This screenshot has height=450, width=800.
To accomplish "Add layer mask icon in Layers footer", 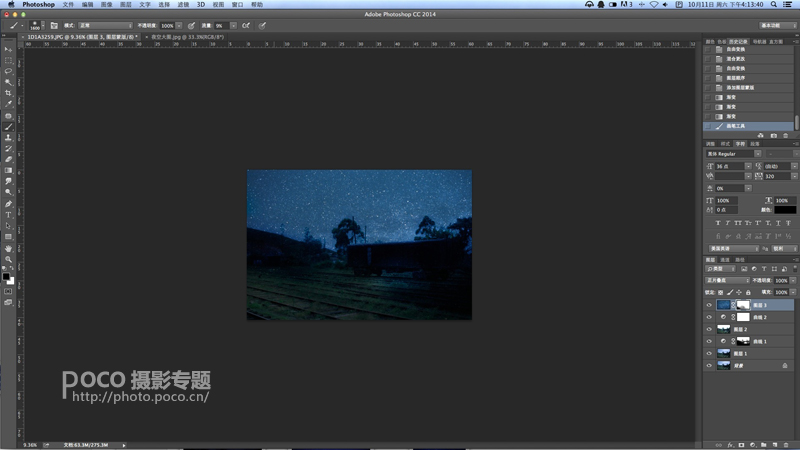I will 741,445.
